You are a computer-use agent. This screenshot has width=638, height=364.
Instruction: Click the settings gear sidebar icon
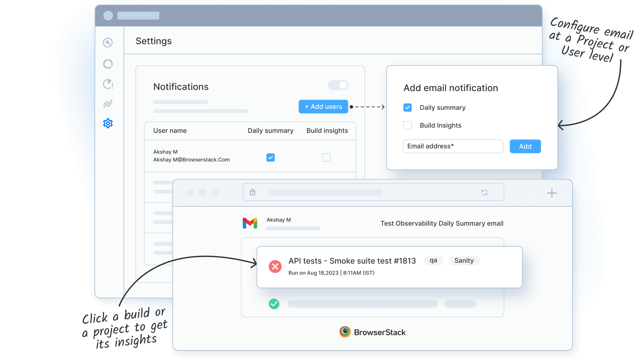click(108, 123)
